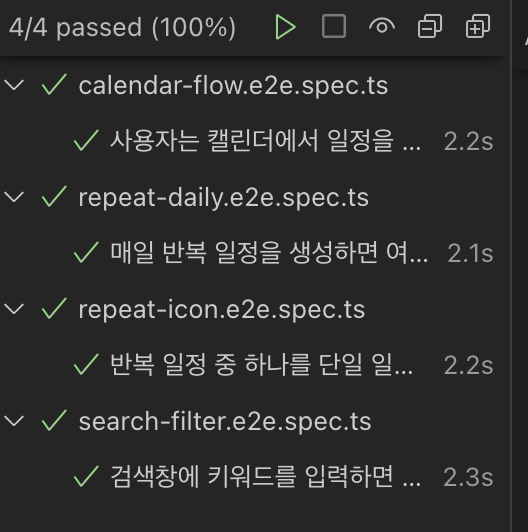This screenshot has height=532, width=528.
Task: Click the green checkmark beside calendar-flow.e2e.spec.ts
Action: click(54, 84)
